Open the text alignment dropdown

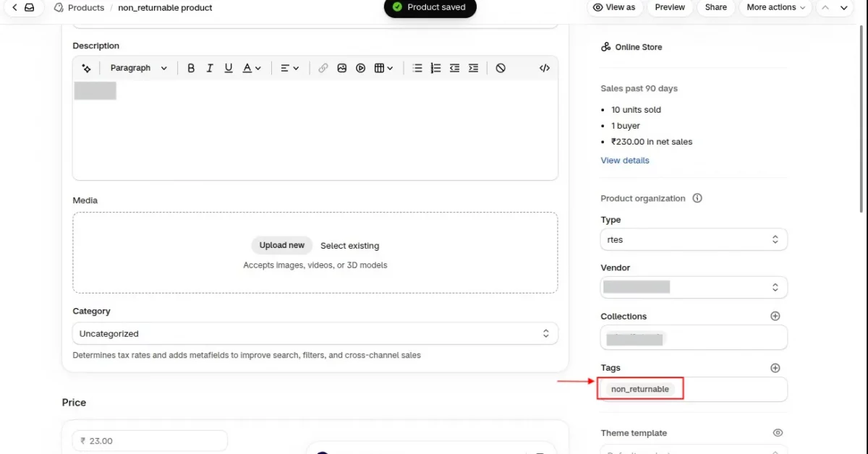[x=289, y=68]
